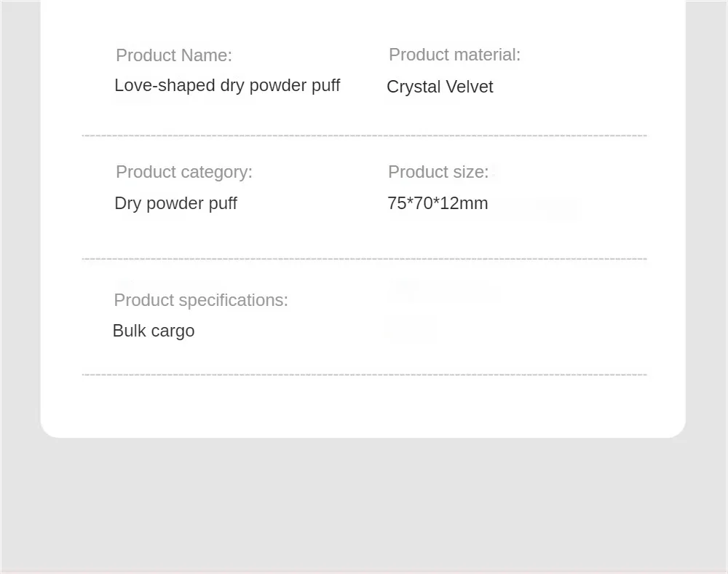This screenshot has width=728, height=574.
Task: Select the '75*70*12mm' size value
Action: [x=438, y=203]
